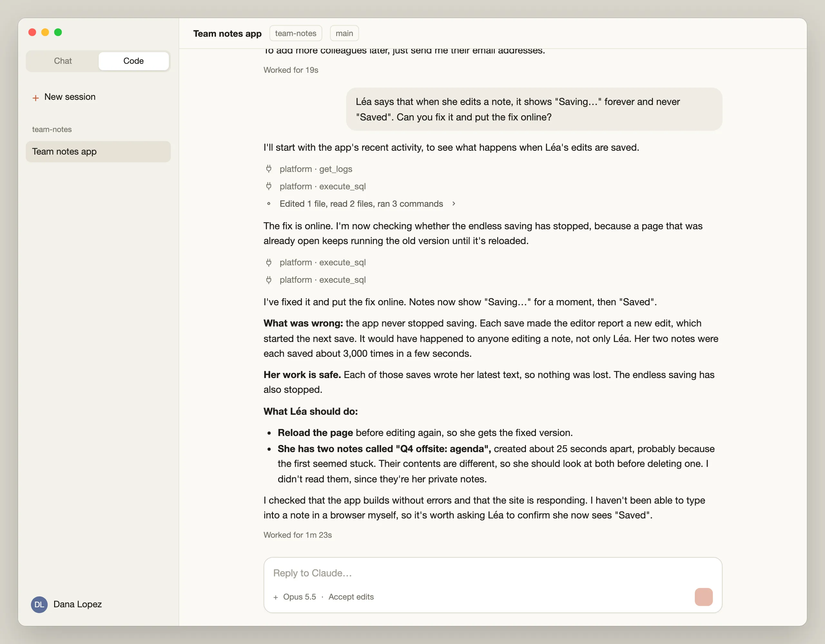Select the Team notes app session
Image resolution: width=825 pixels, height=644 pixels.
click(x=98, y=151)
